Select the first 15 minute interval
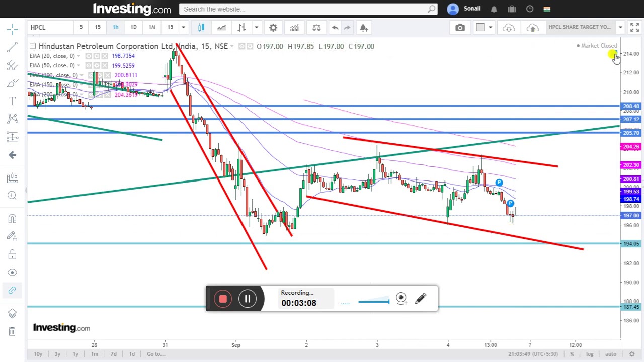Viewport: 644px width, 362px height. [x=98, y=27]
